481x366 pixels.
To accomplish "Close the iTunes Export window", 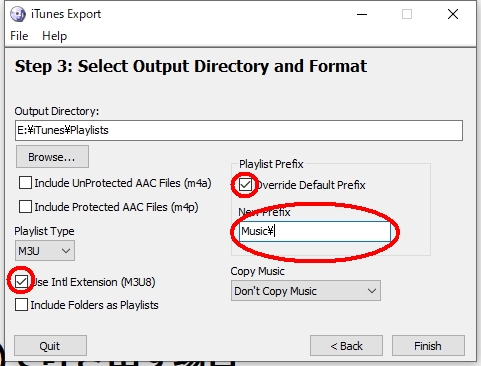I will coord(453,14).
